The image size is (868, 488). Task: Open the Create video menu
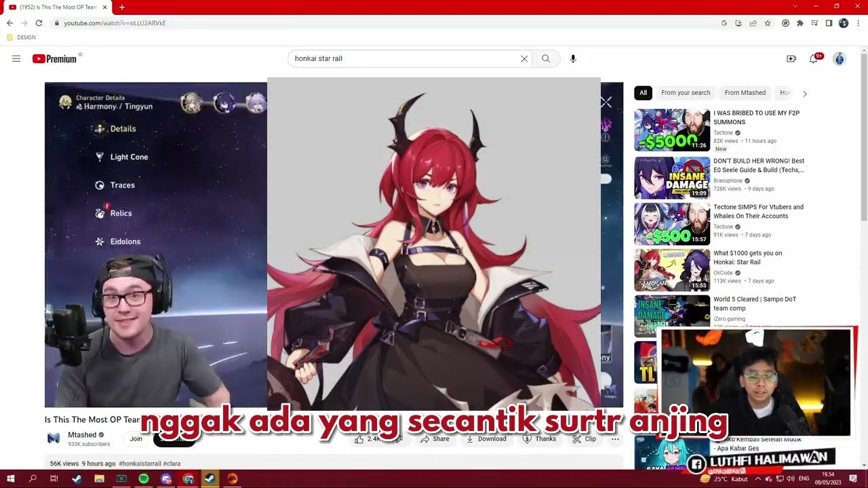(791, 59)
